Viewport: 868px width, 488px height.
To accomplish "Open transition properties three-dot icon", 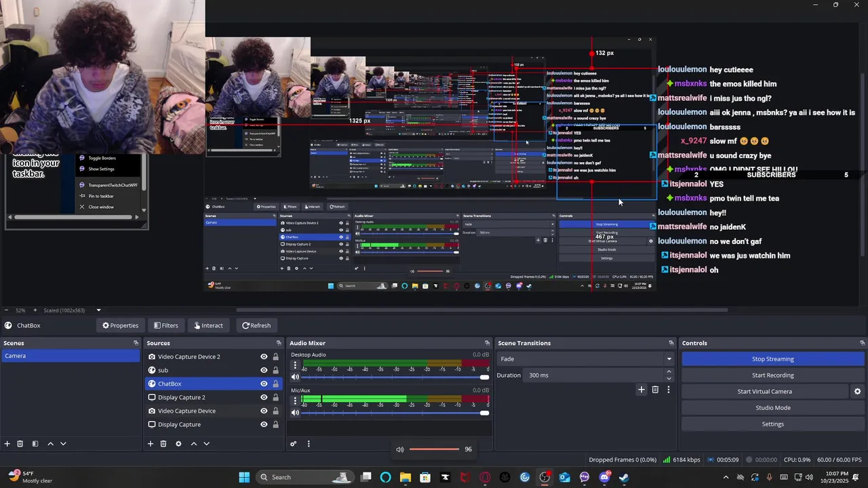I will click(x=669, y=390).
